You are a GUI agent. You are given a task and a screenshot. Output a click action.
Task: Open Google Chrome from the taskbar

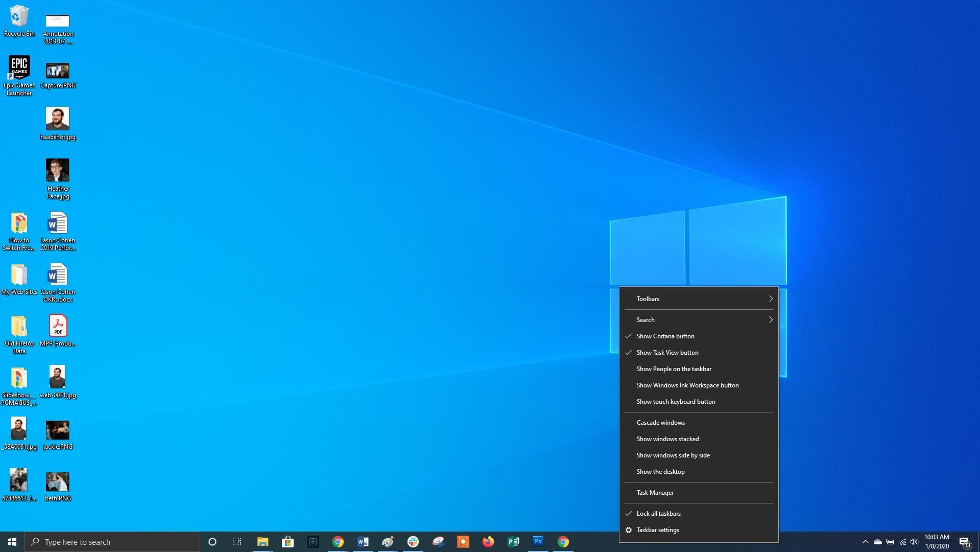tap(338, 542)
